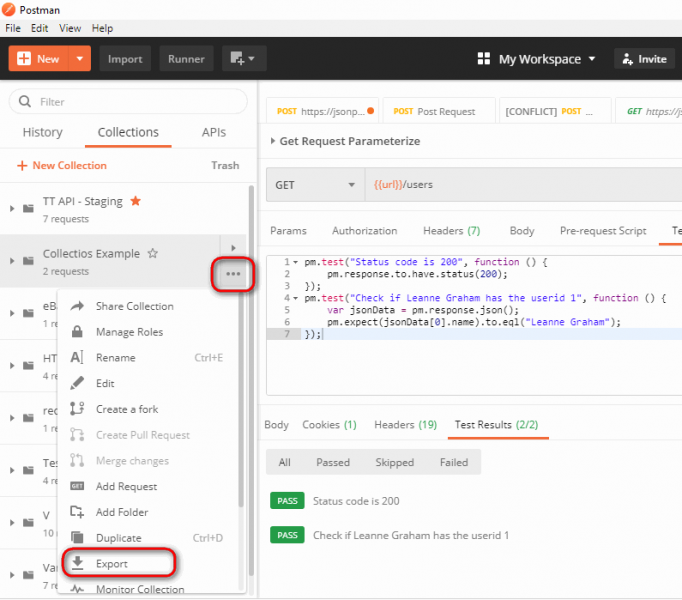
Task: Switch to the History tab
Action: 42,132
